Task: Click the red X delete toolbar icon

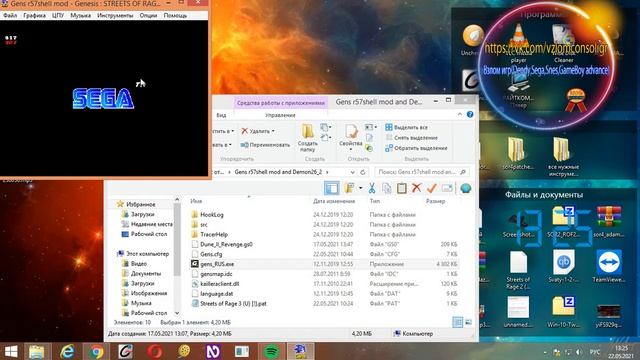Action: [x=416, y=188]
